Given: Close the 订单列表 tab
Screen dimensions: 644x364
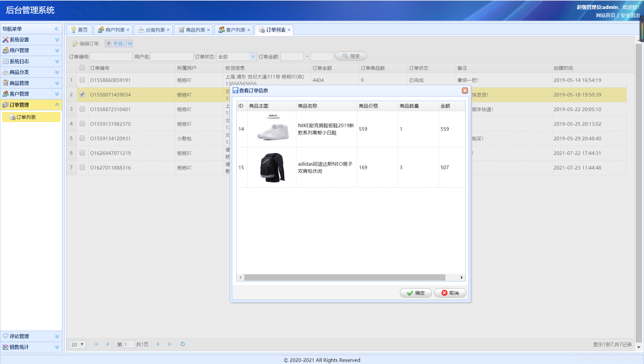Looking at the screenshot, I should coord(289,30).
